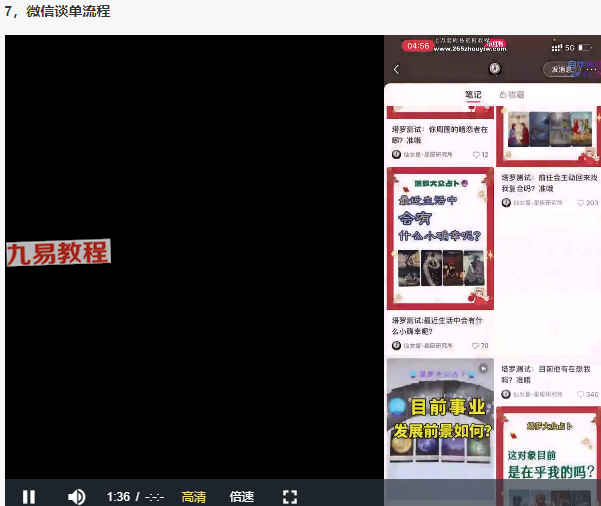Mute the video volume speaker icon

pyautogui.click(x=76, y=497)
